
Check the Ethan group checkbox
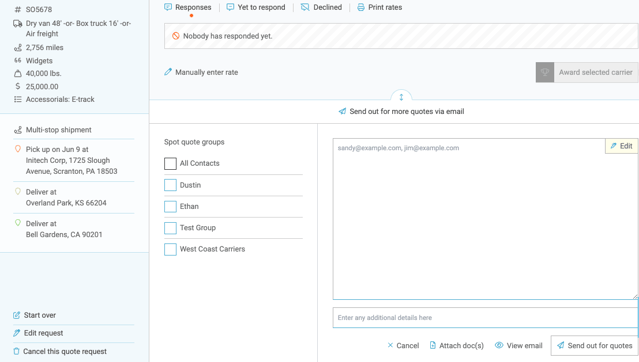click(170, 206)
